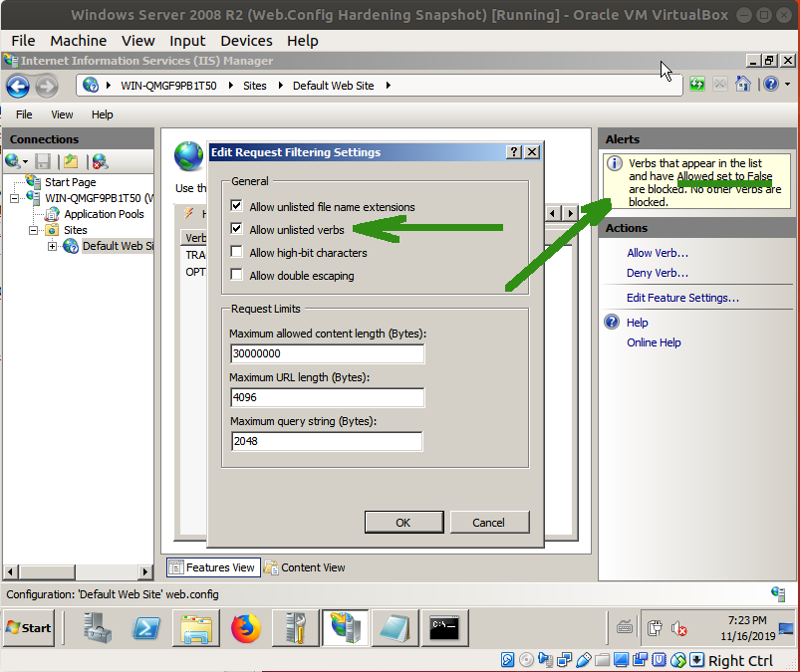Click the Help question mark icon in the IIS toolbar

[771, 85]
